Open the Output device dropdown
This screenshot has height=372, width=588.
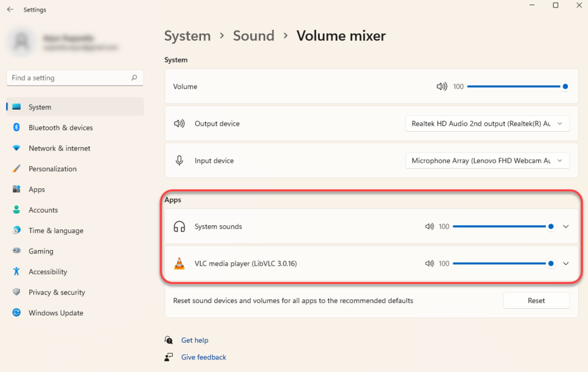488,124
